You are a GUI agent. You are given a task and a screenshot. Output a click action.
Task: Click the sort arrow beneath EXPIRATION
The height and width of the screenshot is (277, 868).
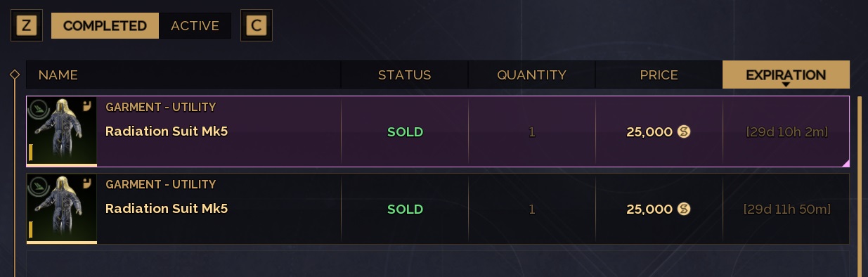click(786, 84)
